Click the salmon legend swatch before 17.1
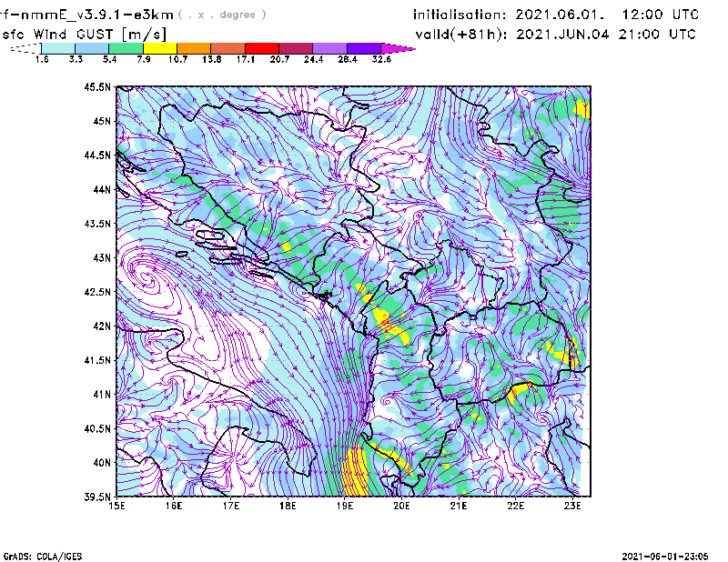The image size is (728, 562). [x=228, y=48]
